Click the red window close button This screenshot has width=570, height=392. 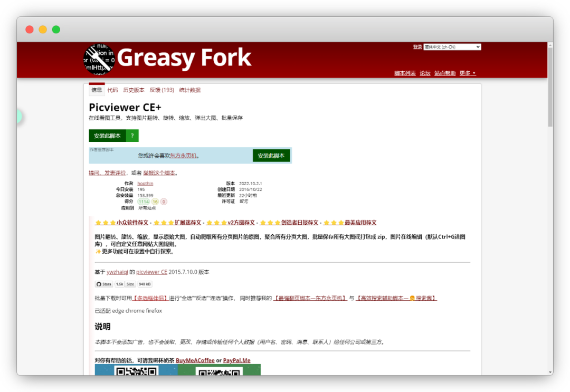pyautogui.click(x=30, y=30)
